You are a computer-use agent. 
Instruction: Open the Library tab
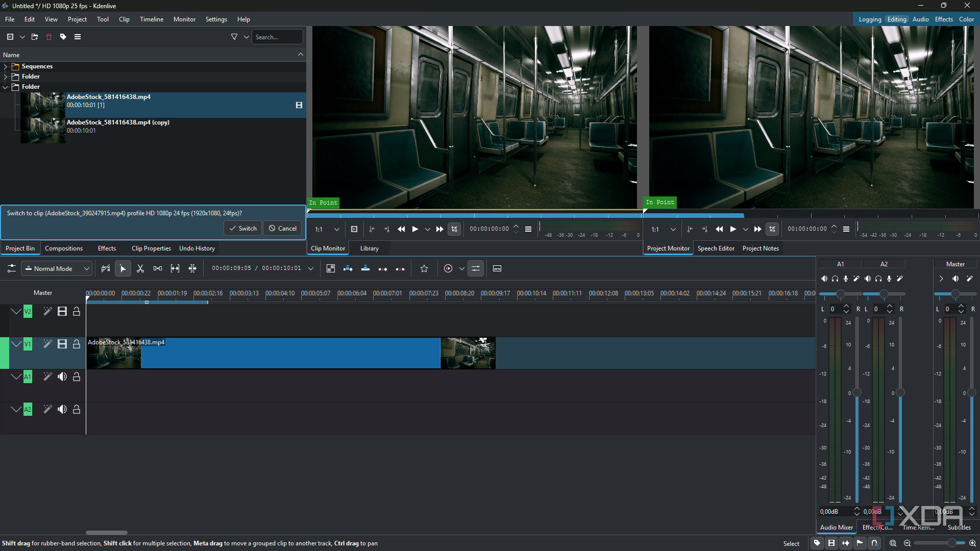coord(370,248)
